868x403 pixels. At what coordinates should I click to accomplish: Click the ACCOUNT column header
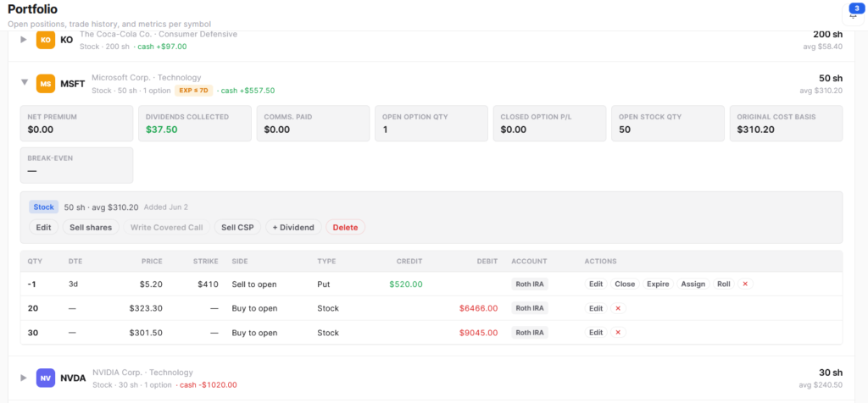[x=529, y=261]
